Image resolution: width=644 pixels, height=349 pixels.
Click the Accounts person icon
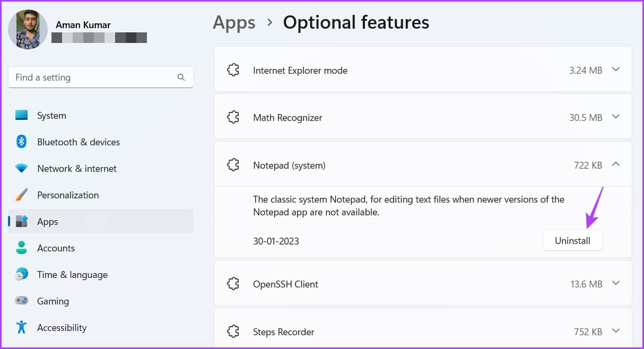point(21,248)
